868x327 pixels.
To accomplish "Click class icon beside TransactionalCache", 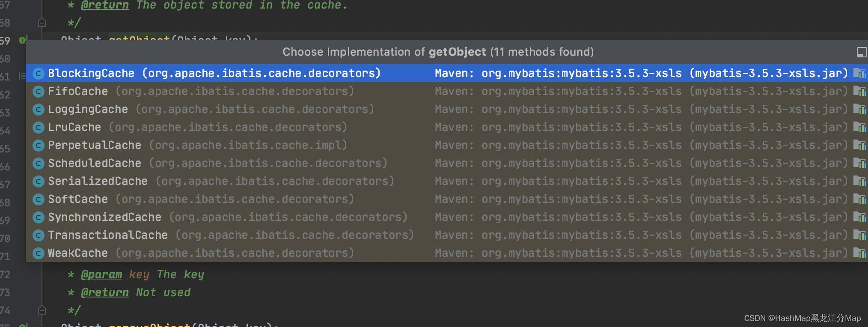I will pyautogui.click(x=39, y=235).
